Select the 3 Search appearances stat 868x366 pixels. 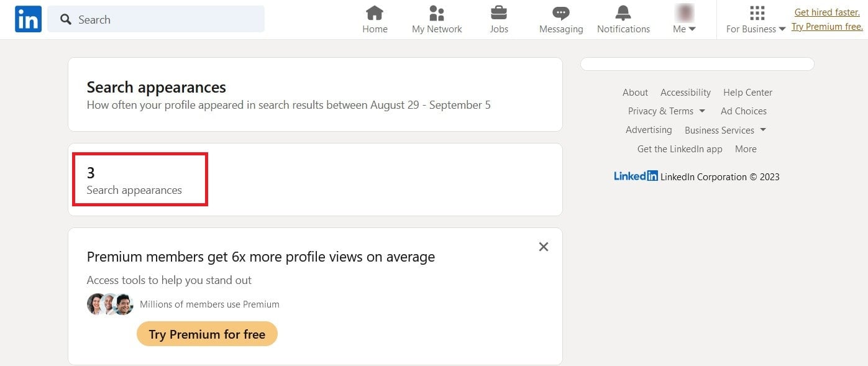pyautogui.click(x=140, y=180)
